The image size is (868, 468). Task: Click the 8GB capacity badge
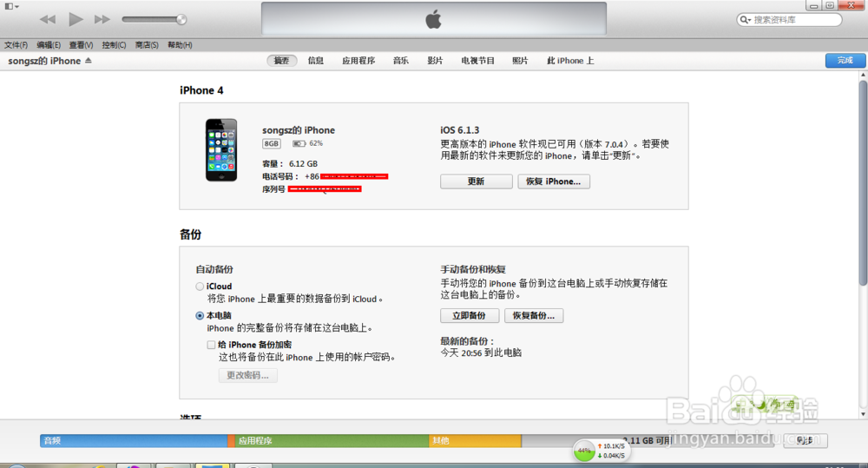[271, 143]
